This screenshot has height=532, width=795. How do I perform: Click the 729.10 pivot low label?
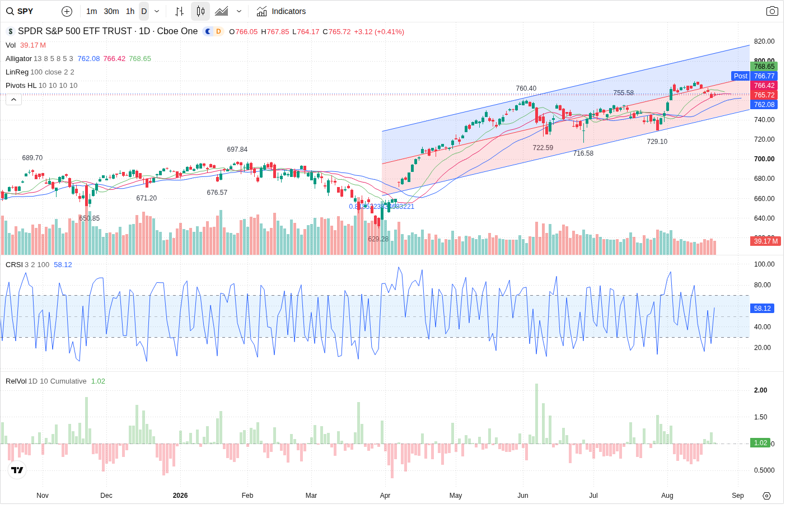pos(657,142)
